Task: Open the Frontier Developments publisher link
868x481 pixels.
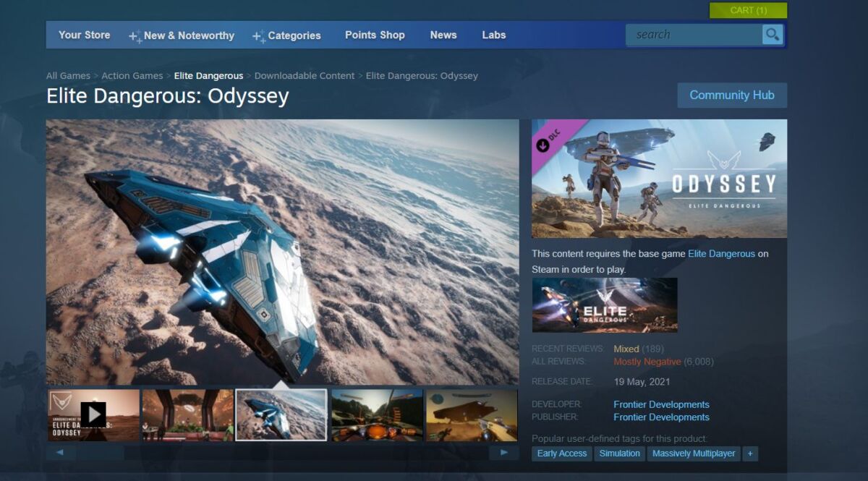Action: [x=661, y=417]
